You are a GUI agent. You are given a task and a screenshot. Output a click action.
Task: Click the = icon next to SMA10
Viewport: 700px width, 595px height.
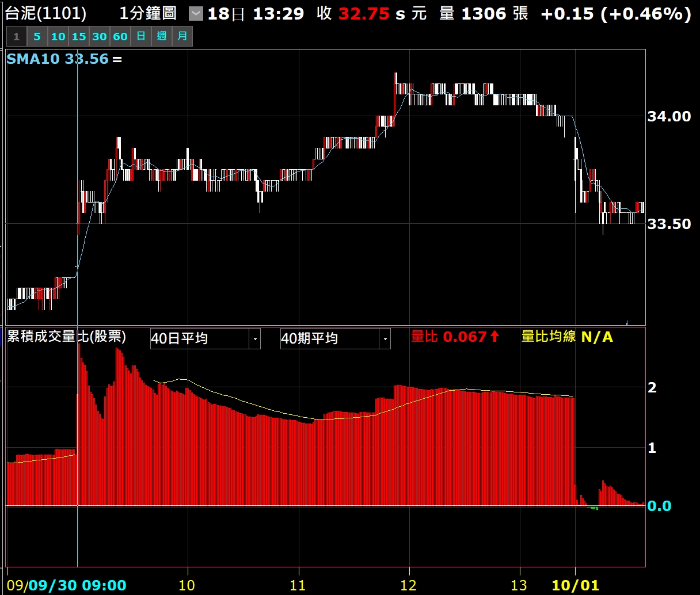pyautogui.click(x=117, y=59)
